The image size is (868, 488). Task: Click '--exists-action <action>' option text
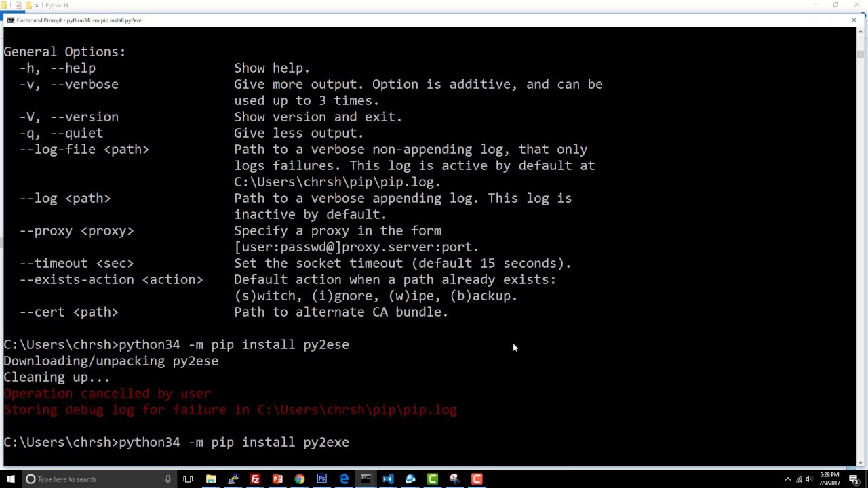pyautogui.click(x=111, y=279)
